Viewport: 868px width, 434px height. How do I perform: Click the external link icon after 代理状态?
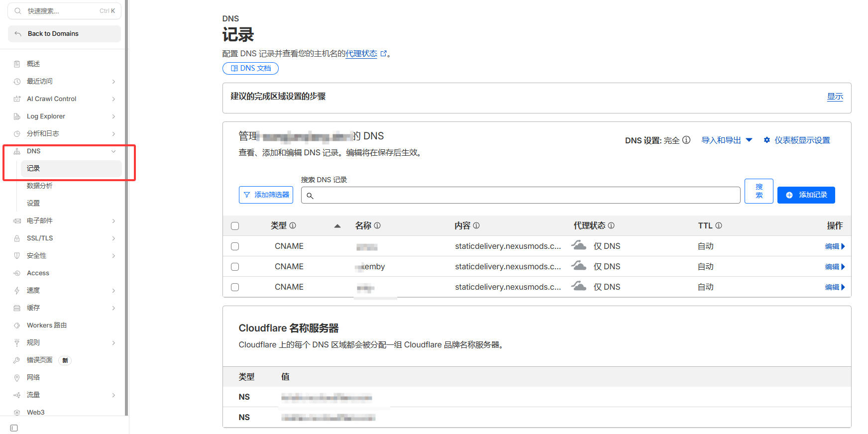point(384,54)
